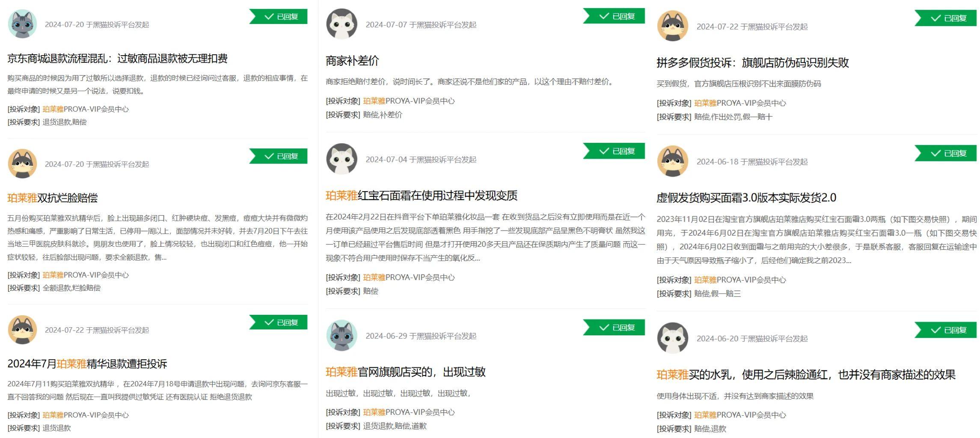Click the 赔偿,假一赔三 request text

coord(717,293)
